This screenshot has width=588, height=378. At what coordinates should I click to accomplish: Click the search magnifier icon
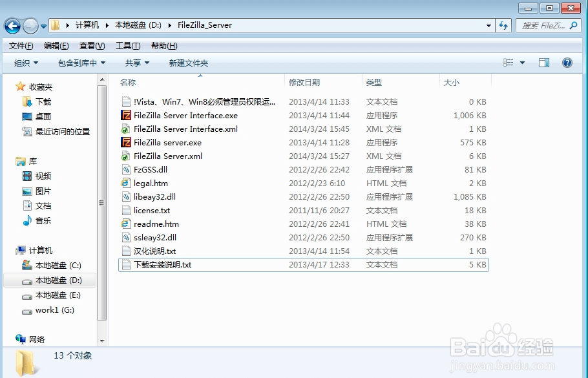pos(573,25)
